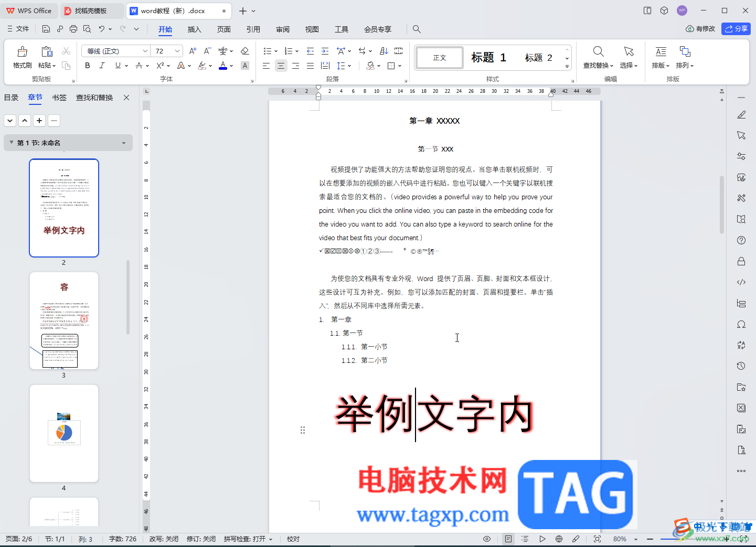Toggle eye protection mode icon
The width and height of the screenshot is (756, 547).
point(487,539)
